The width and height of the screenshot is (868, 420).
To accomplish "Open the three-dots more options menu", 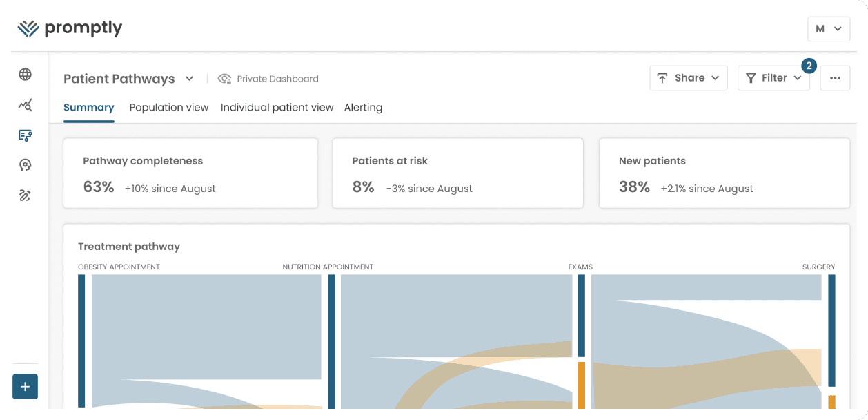I will tap(835, 78).
